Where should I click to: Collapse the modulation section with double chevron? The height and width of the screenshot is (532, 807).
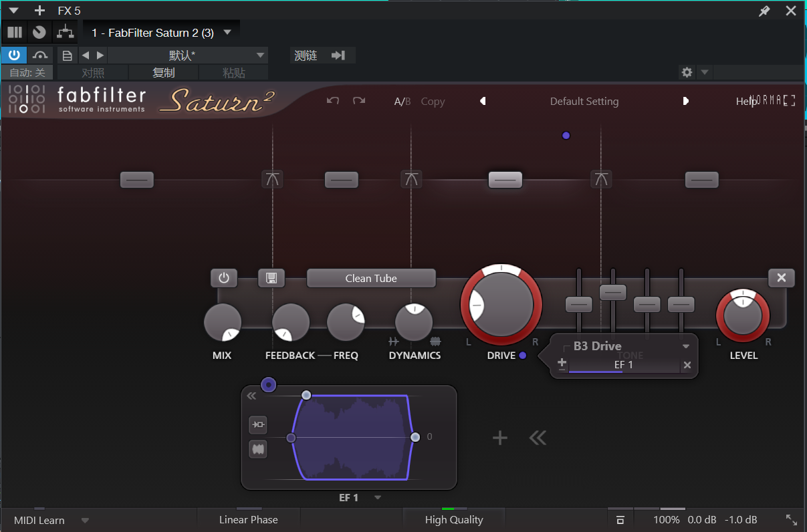[x=538, y=438]
